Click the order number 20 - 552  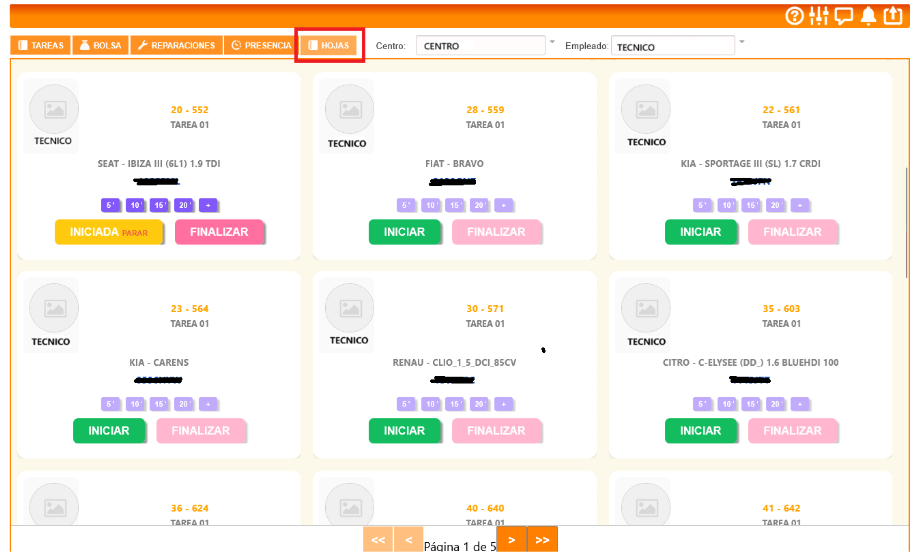190,110
